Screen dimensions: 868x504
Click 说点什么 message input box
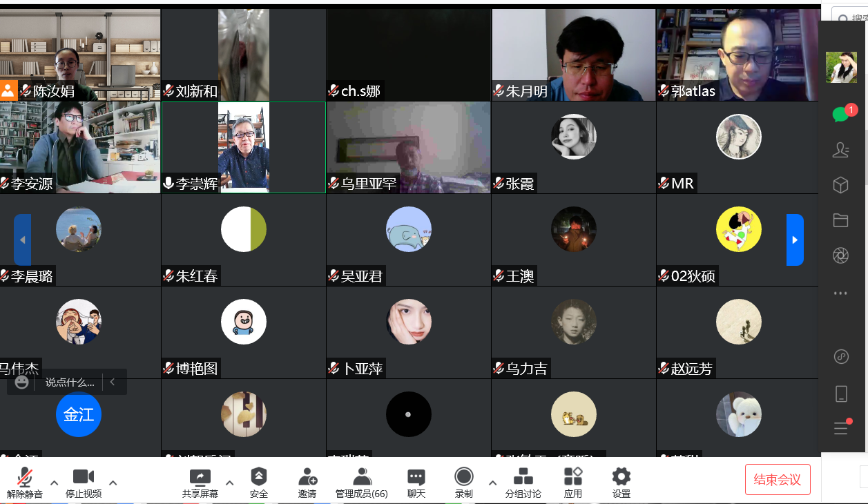[69, 382]
